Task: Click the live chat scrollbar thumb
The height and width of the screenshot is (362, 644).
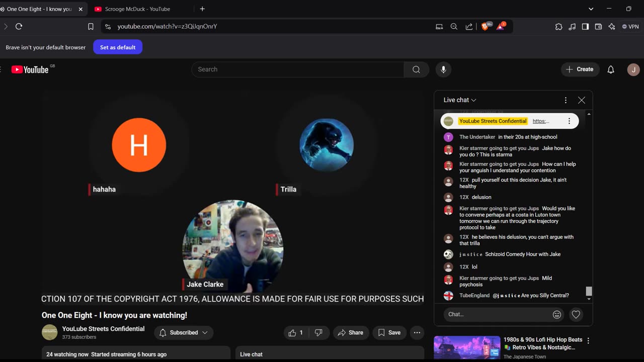Action: point(589,291)
